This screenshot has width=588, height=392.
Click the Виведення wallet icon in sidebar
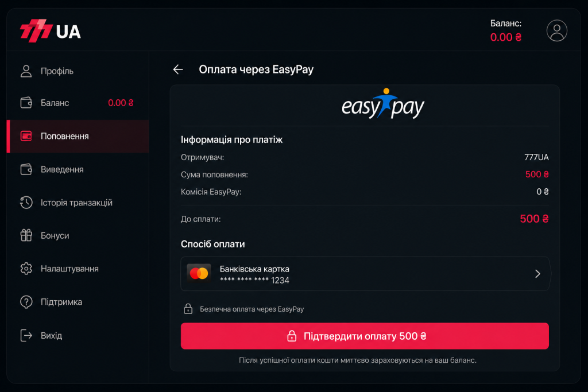pos(26,169)
